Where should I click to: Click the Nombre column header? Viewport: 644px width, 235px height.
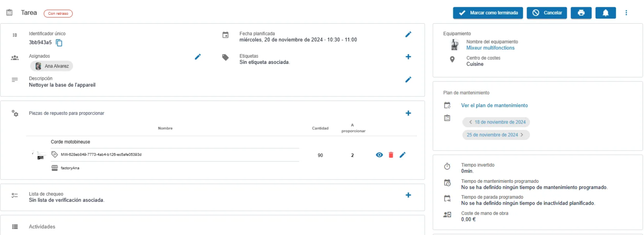click(x=165, y=128)
